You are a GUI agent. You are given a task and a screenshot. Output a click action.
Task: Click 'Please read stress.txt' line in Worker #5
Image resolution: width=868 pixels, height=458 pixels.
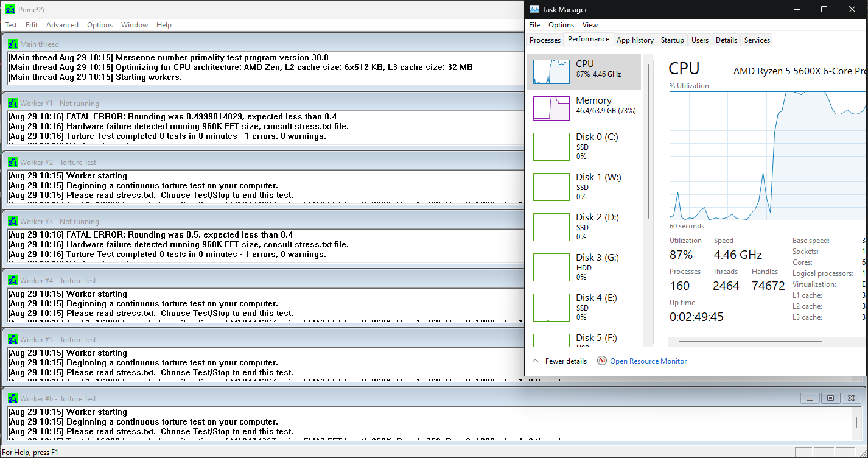[150, 372]
